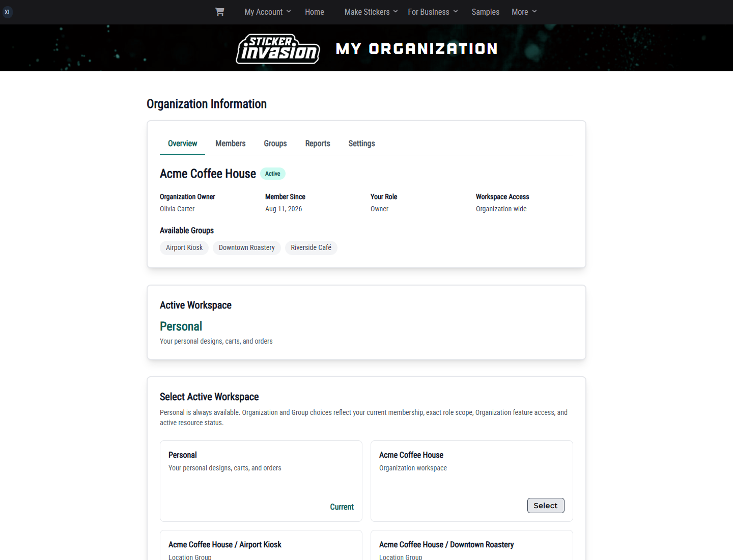Image resolution: width=733 pixels, height=560 pixels.
Task: Click the Sticker Invasion logo
Action: [278, 49]
